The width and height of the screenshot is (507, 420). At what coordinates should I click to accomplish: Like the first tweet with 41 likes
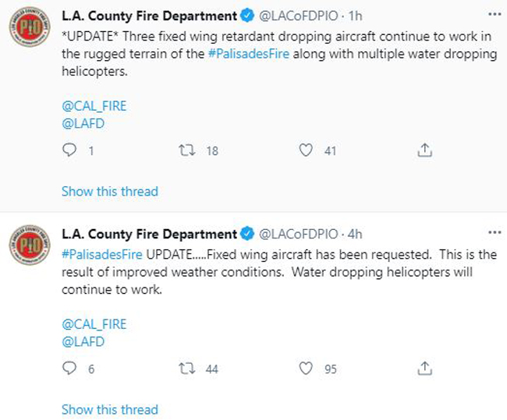(306, 150)
